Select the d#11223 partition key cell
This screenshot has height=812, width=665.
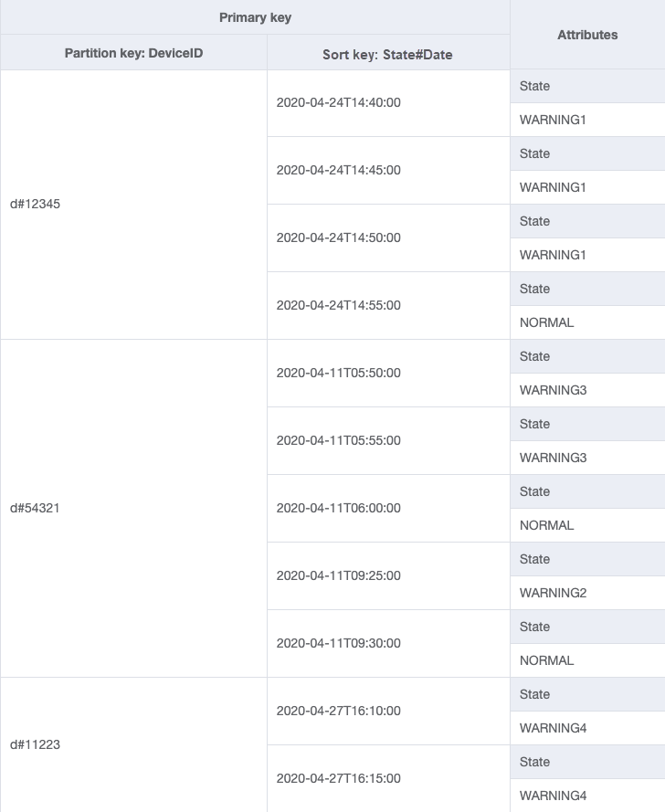pos(35,744)
